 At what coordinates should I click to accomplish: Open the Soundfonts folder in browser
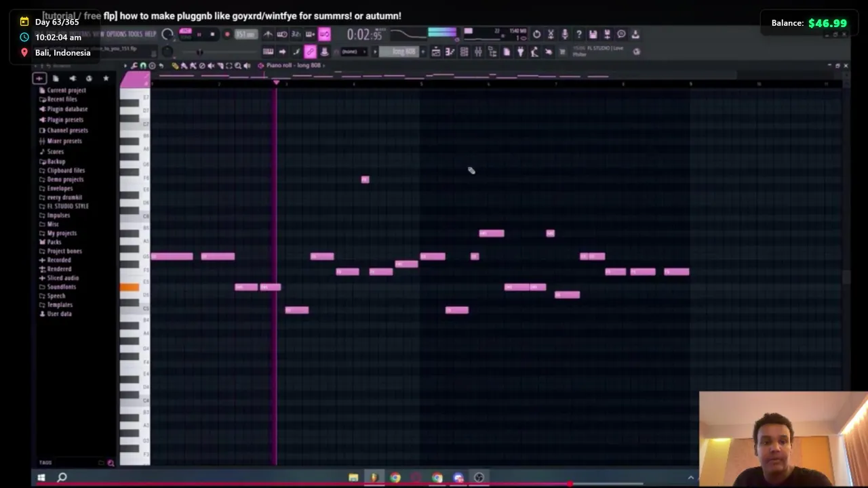(x=58, y=287)
